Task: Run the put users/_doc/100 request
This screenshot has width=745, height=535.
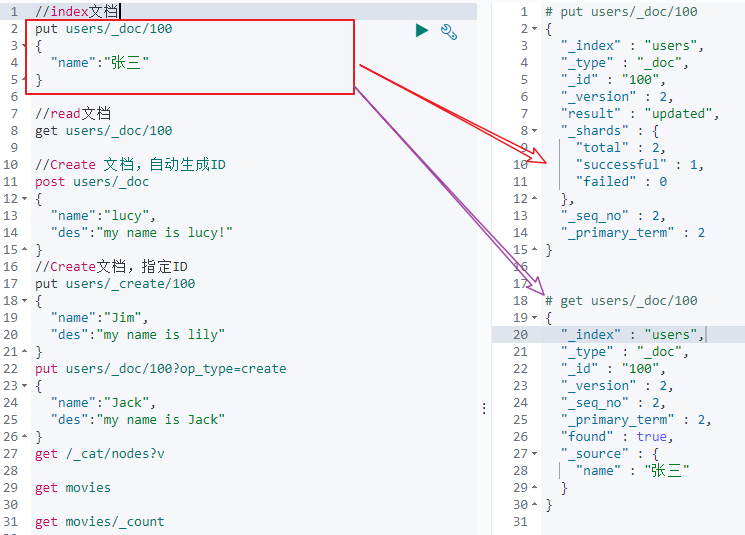Action: point(421,30)
